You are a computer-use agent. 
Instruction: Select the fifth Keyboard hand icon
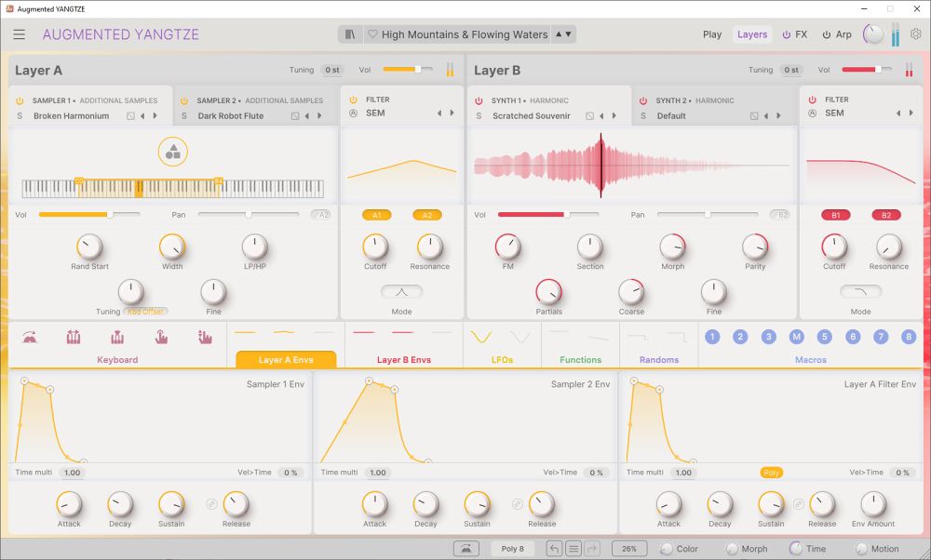pyautogui.click(x=205, y=338)
